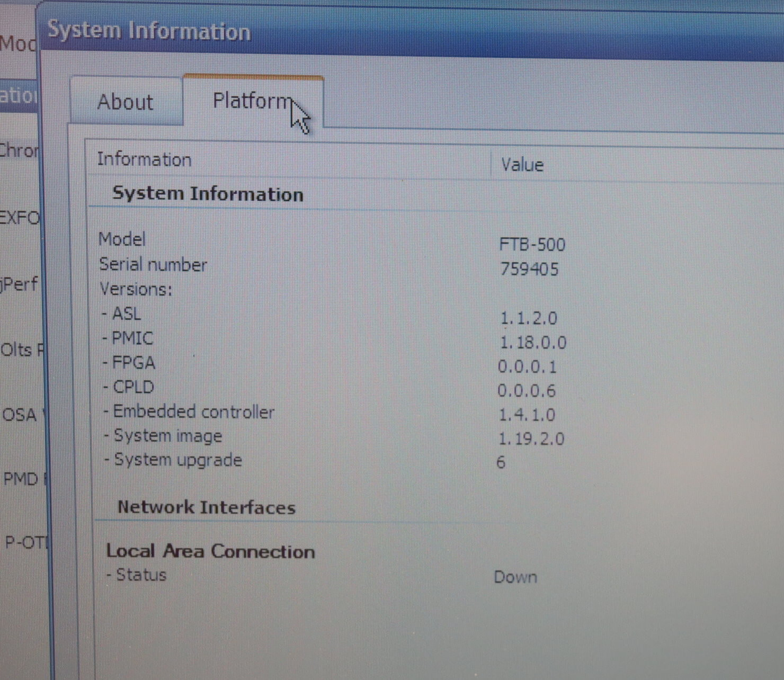Open the OSA item in background window

(x=20, y=414)
